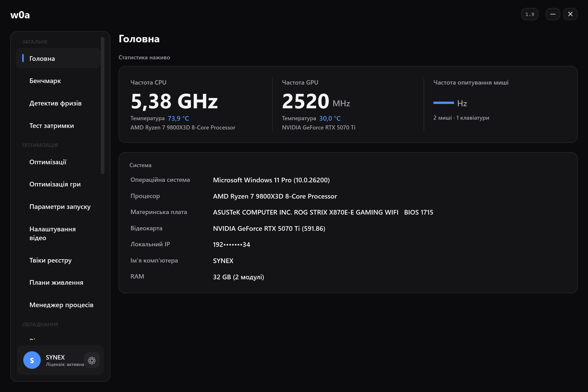Select Менеджер процесів
Image resolution: width=588 pixels, height=392 pixels.
(x=58, y=305)
